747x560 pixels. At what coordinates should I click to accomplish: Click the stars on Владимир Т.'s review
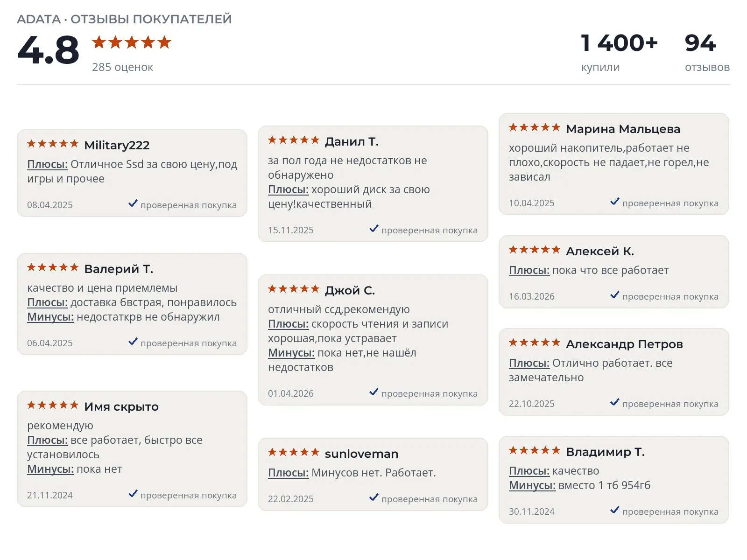[x=535, y=450]
